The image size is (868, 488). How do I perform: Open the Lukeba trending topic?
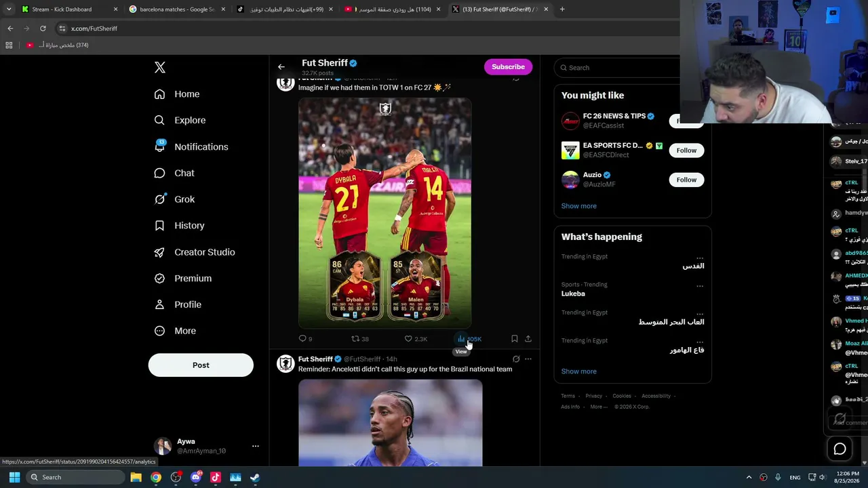573,294
